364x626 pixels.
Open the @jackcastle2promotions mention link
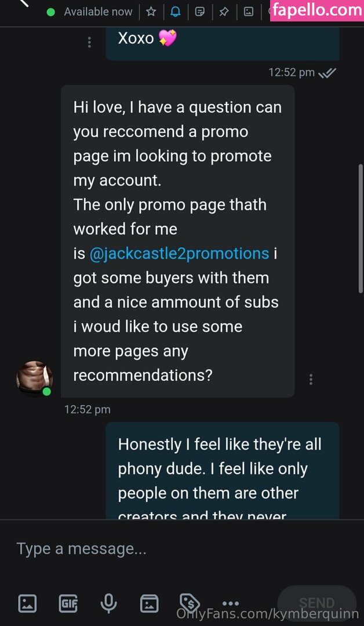click(x=179, y=253)
